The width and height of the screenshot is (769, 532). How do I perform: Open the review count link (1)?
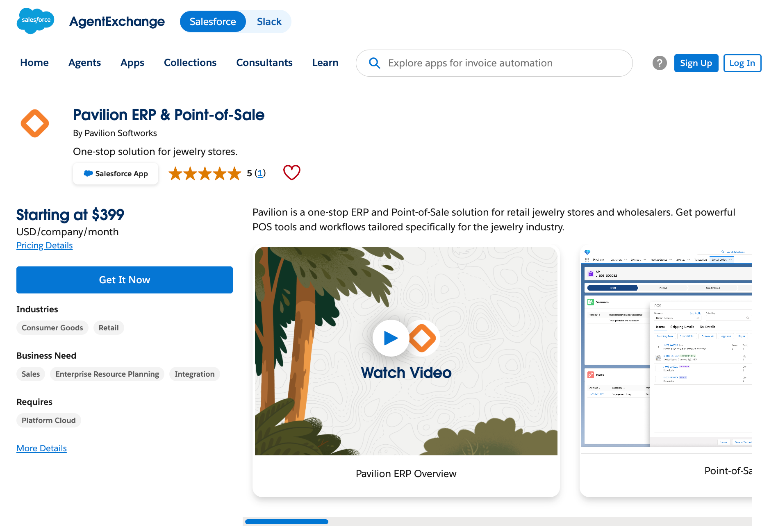260,173
